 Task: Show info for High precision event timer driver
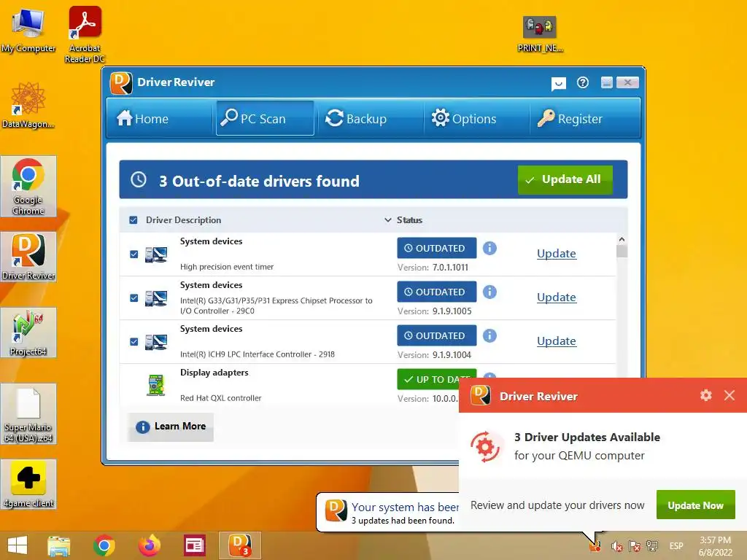[489, 248]
